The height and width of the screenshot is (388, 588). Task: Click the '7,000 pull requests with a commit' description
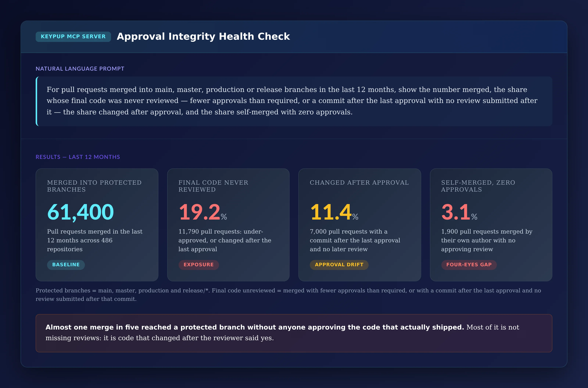click(355, 240)
